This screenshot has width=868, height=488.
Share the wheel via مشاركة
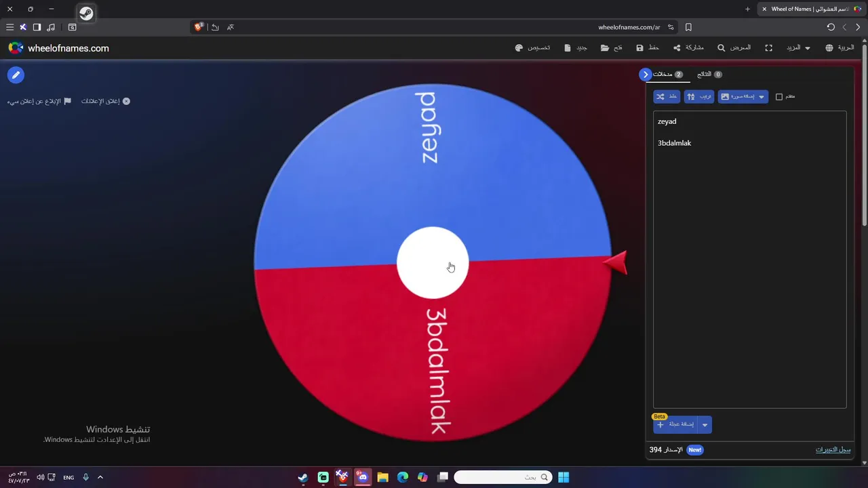(688, 48)
